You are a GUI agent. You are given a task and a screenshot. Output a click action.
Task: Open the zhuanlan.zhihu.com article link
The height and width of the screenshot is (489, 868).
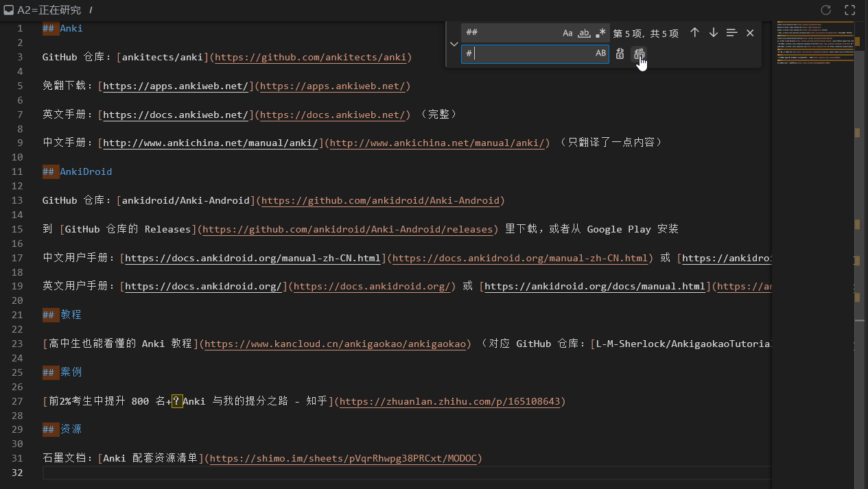click(449, 401)
